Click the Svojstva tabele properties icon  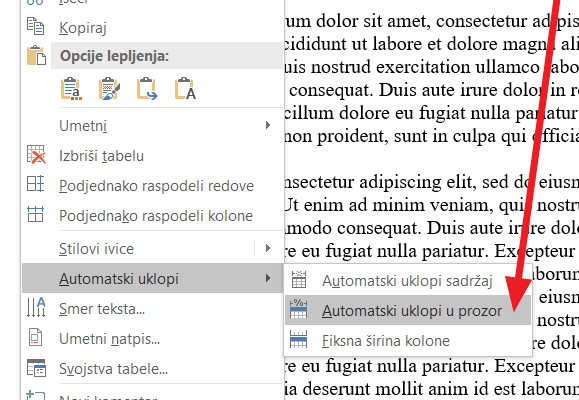(x=36, y=367)
